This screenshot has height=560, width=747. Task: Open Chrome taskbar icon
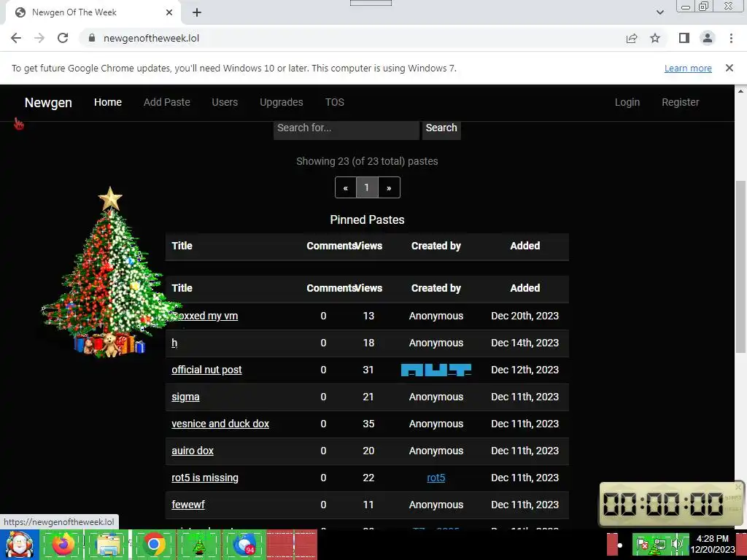click(154, 544)
